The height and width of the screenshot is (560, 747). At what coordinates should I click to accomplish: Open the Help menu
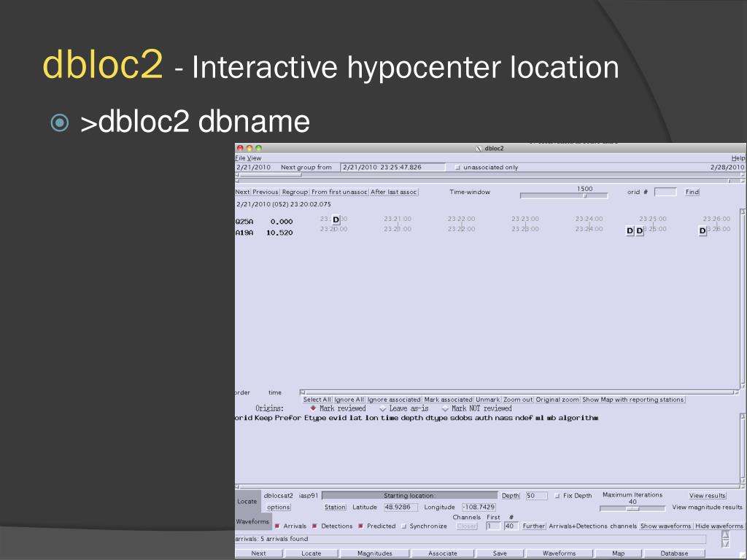(x=738, y=158)
